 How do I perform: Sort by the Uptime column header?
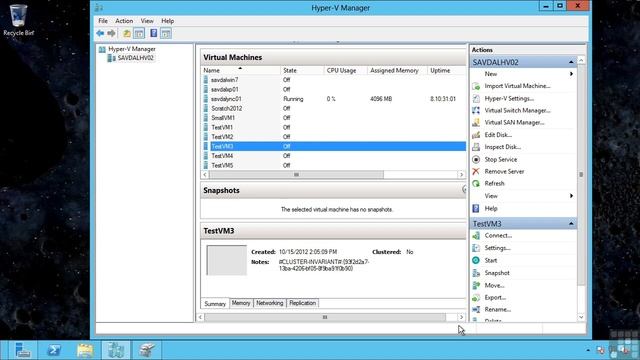tap(446, 71)
